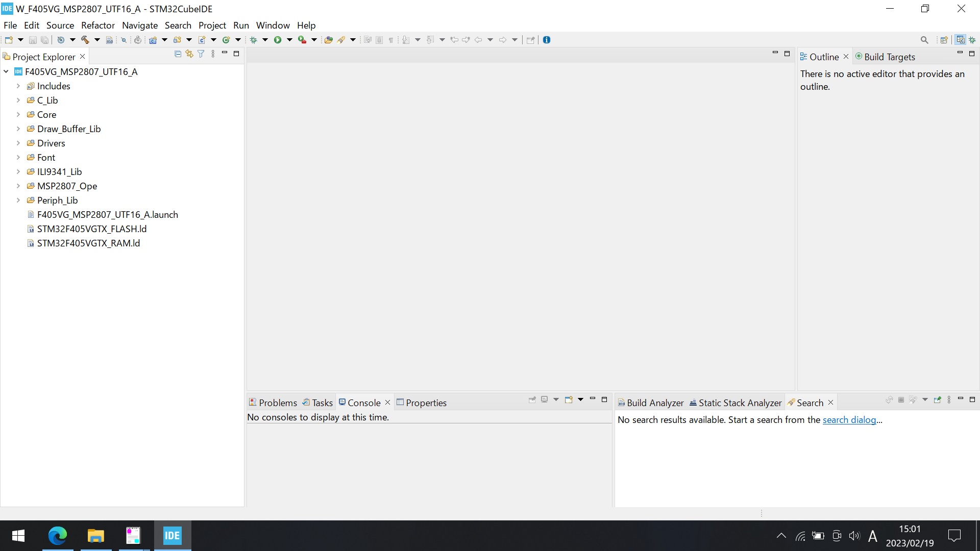Maximize the Project Explorer panel
The image size is (980, 551).
tap(236, 53)
